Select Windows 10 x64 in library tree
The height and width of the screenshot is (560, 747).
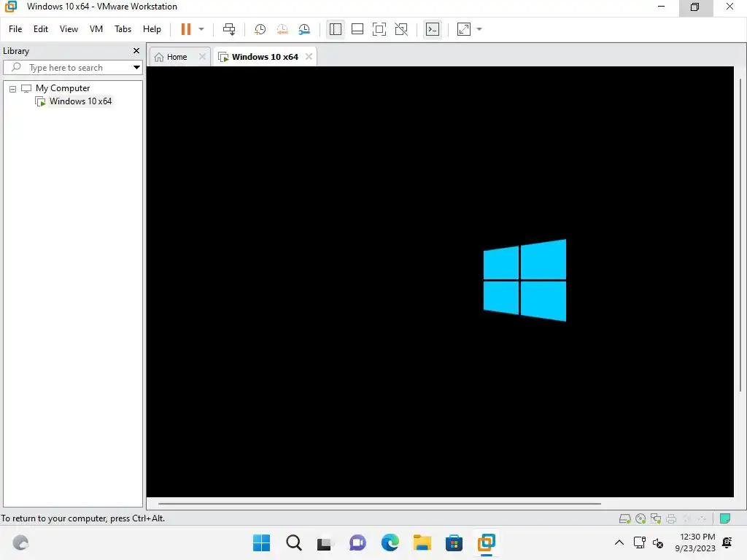pos(80,101)
